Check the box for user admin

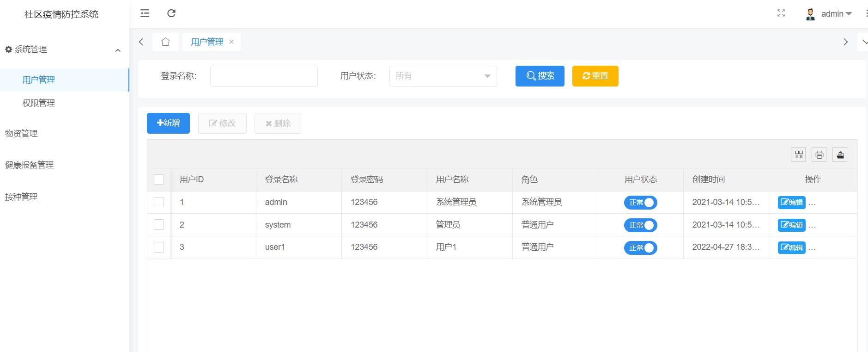tap(159, 202)
